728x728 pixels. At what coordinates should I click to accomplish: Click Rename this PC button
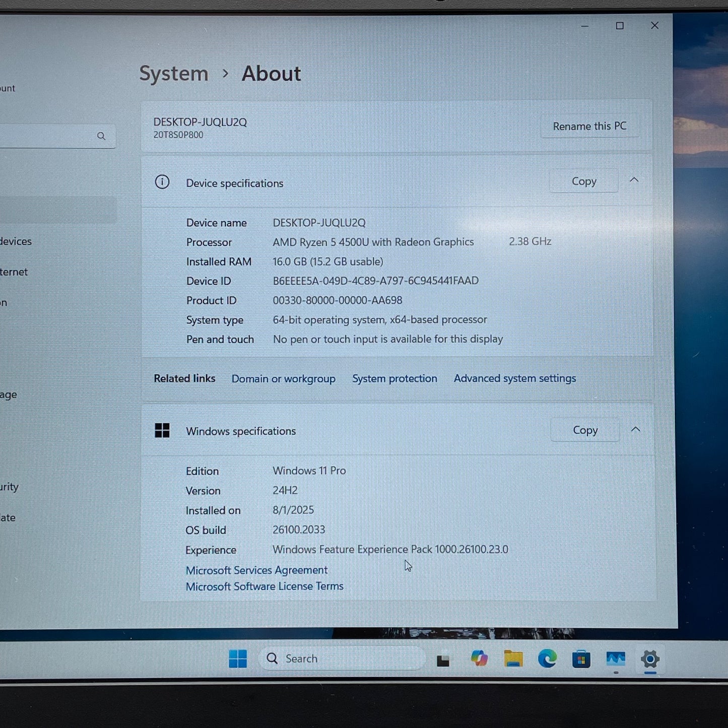(x=589, y=126)
